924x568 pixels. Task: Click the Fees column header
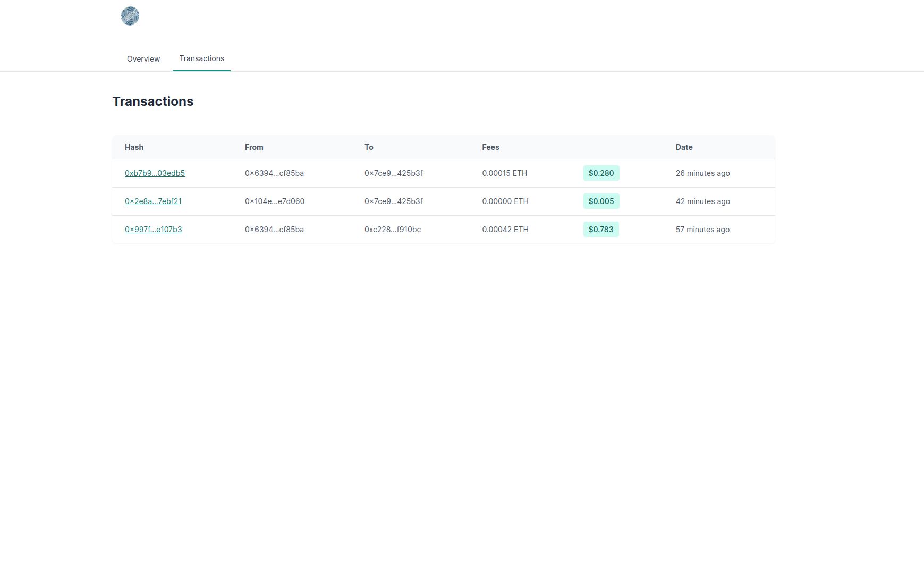pos(490,147)
